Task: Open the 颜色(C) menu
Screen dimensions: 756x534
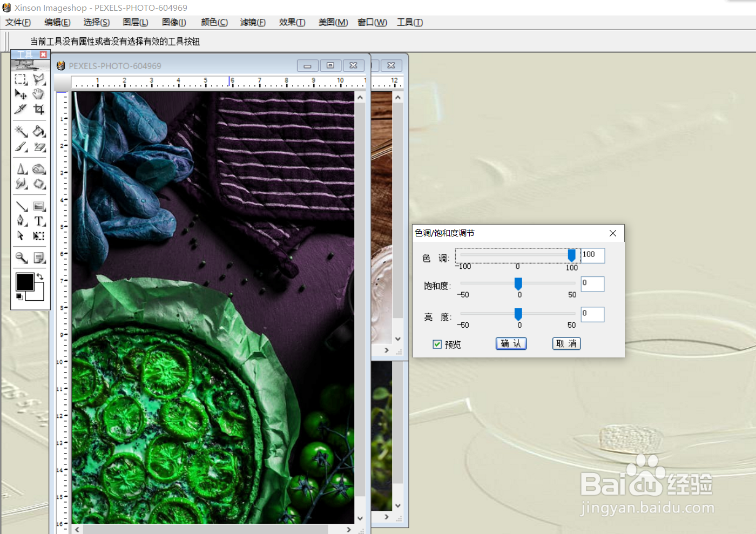Action: tap(214, 22)
